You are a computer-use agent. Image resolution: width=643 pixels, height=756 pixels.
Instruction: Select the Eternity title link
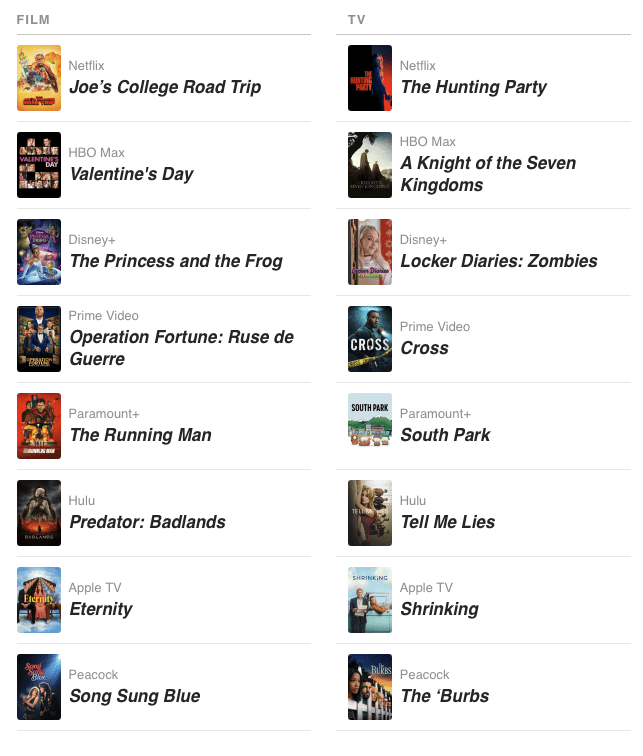pyautogui.click(x=100, y=609)
